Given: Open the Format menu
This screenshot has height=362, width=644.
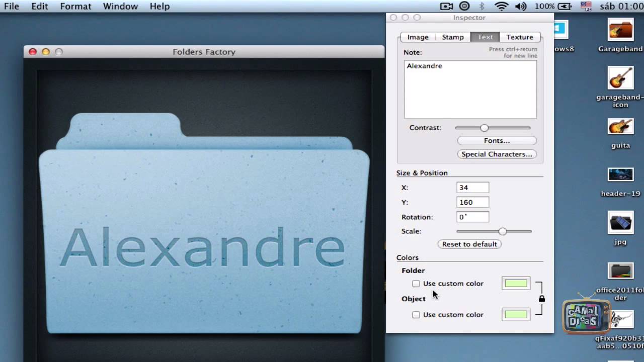Looking at the screenshot, I should pyautogui.click(x=75, y=6).
